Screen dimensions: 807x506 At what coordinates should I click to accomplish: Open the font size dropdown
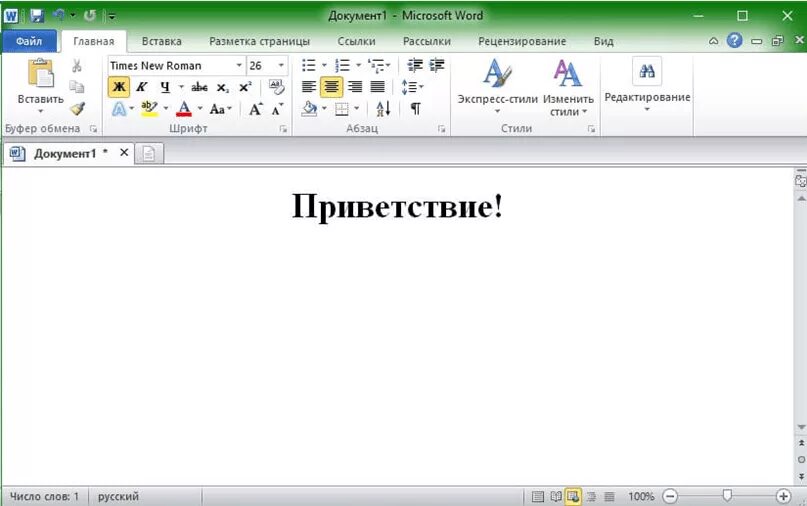pyautogui.click(x=281, y=65)
